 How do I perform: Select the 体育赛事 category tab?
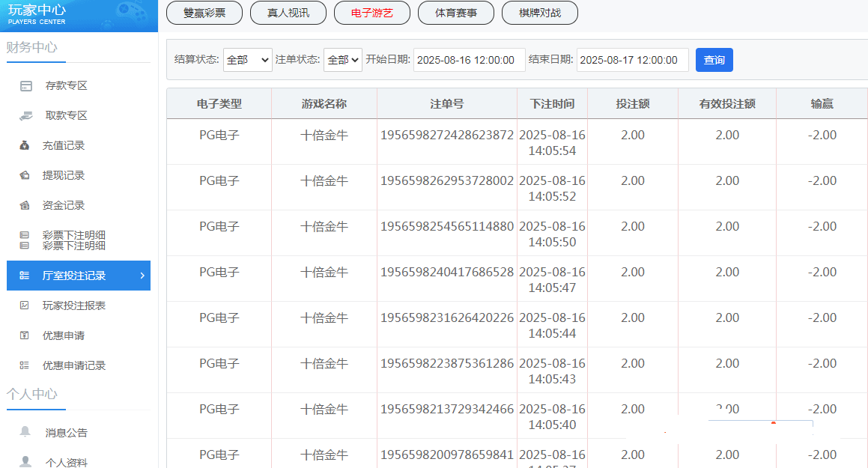pyautogui.click(x=456, y=13)
